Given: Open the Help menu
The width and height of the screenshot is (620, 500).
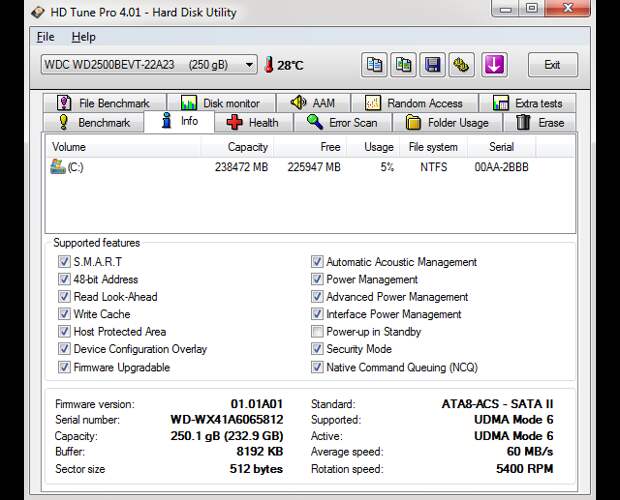Looking at the screenshot, I should click(x=83, y=37).
